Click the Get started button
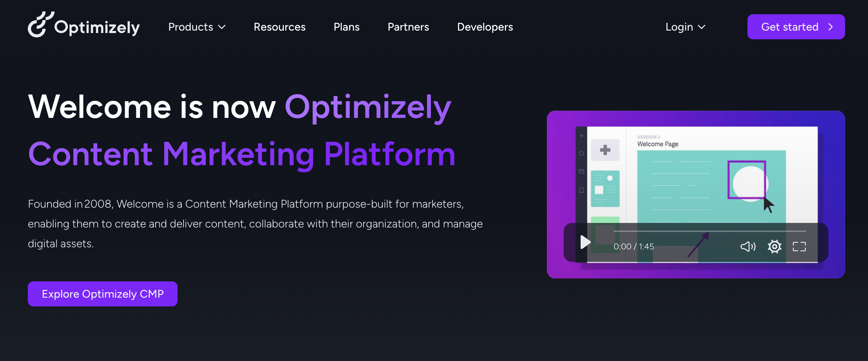The image size is (868, 361). (796, 27)
